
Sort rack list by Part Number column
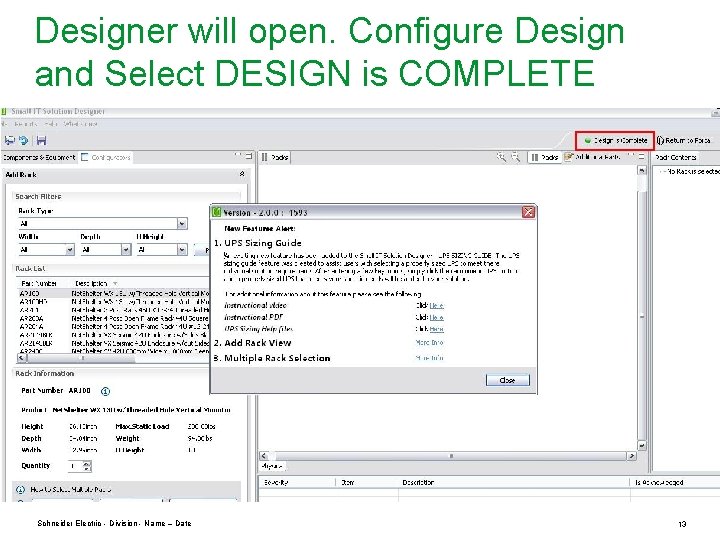pyautogui.click(x=39, y=283)
